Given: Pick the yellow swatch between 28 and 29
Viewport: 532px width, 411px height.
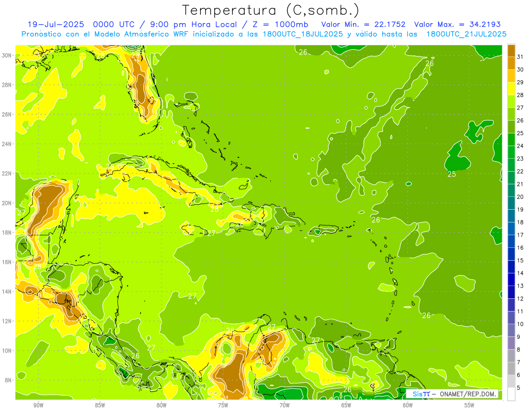Looking at the screenshot, I should [511, 89].
